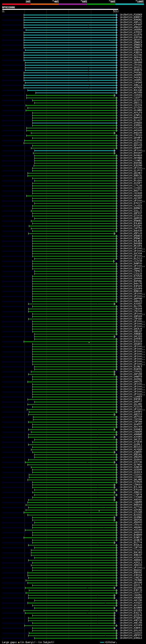
Task: Open the UniRef100_Q6CHE0 hit
Action: [x=131, y=173]
